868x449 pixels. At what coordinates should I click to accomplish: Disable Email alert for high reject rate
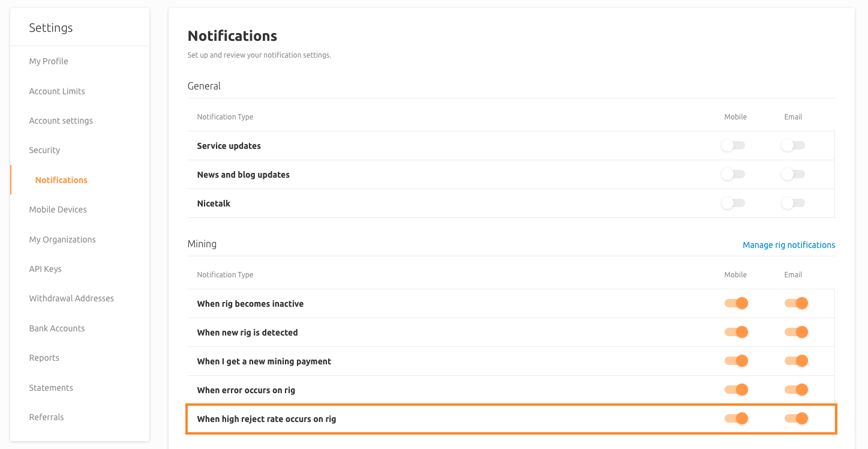pyautogui.click(x=796, y=419)
